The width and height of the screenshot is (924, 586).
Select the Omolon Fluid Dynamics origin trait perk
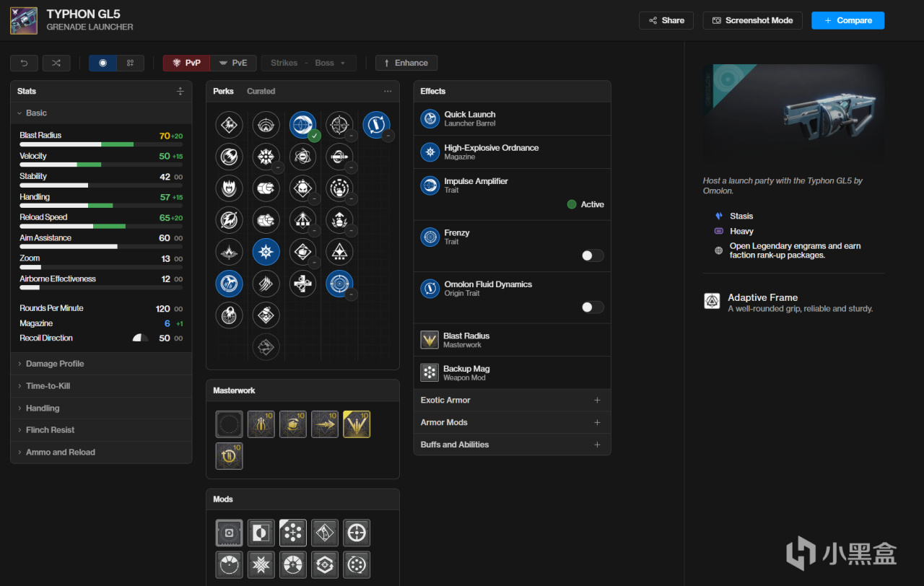click(x=376, y=125)
